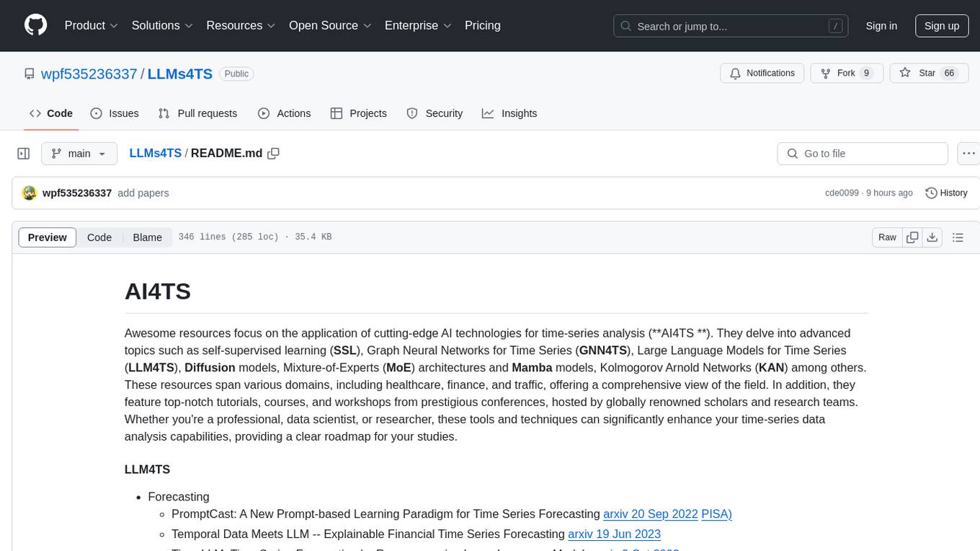The image size is (980, 551).
Task: Open commit author wpf535236337 link
Action: click(77, 193)
